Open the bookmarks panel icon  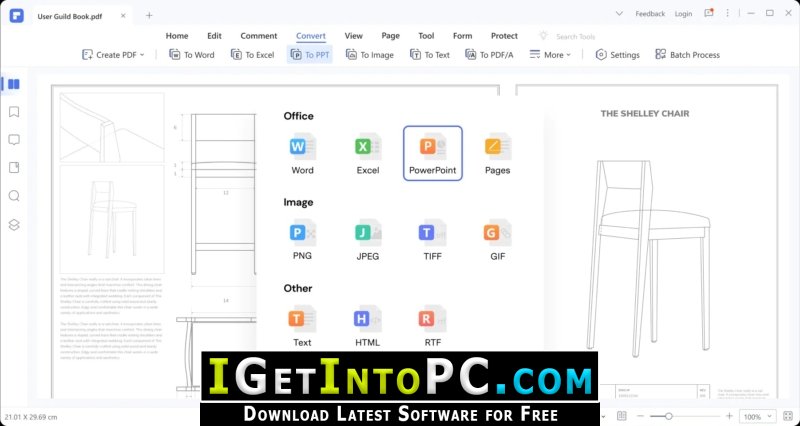(x=14, y=112)
